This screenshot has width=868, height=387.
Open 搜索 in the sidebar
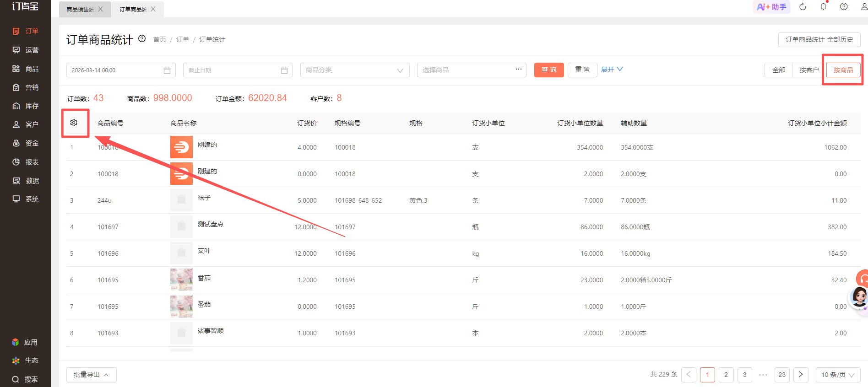pyautogui.click(x=25, y=379)
